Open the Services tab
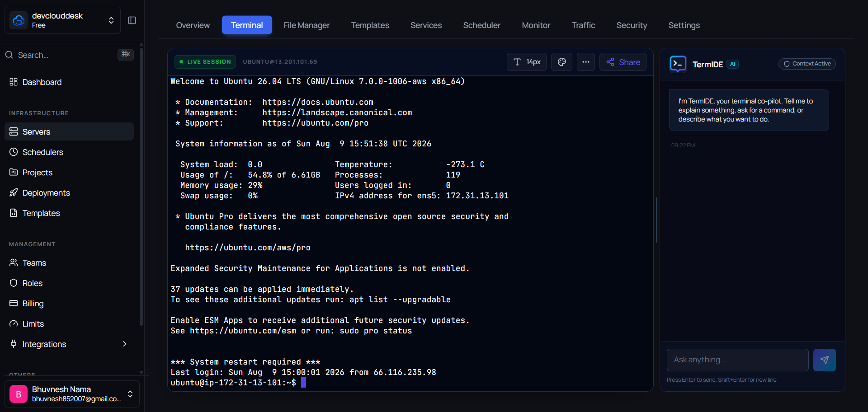Screen dimensions: 868x412 (426, 25)
